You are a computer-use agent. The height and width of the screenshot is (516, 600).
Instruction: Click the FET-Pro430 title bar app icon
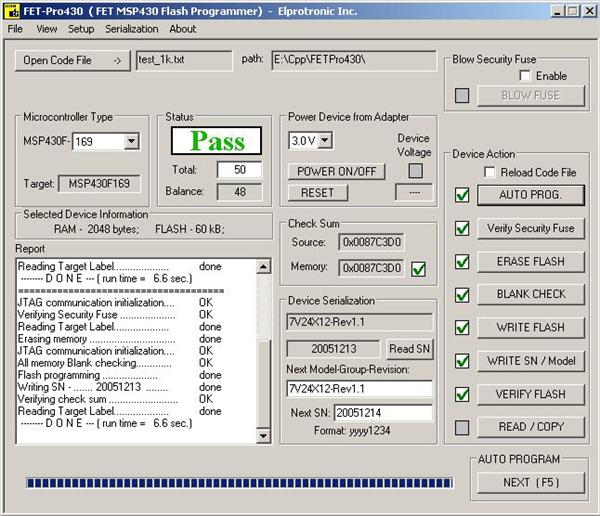11,10
